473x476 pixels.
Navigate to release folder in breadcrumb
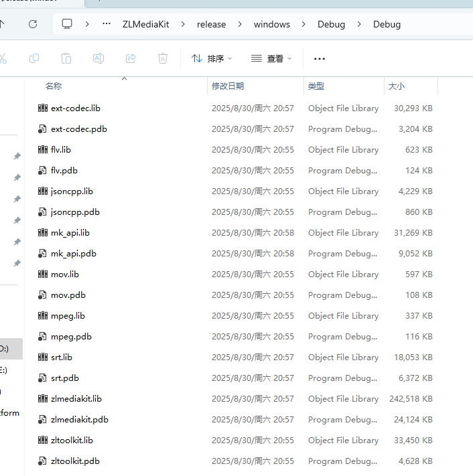211,24
